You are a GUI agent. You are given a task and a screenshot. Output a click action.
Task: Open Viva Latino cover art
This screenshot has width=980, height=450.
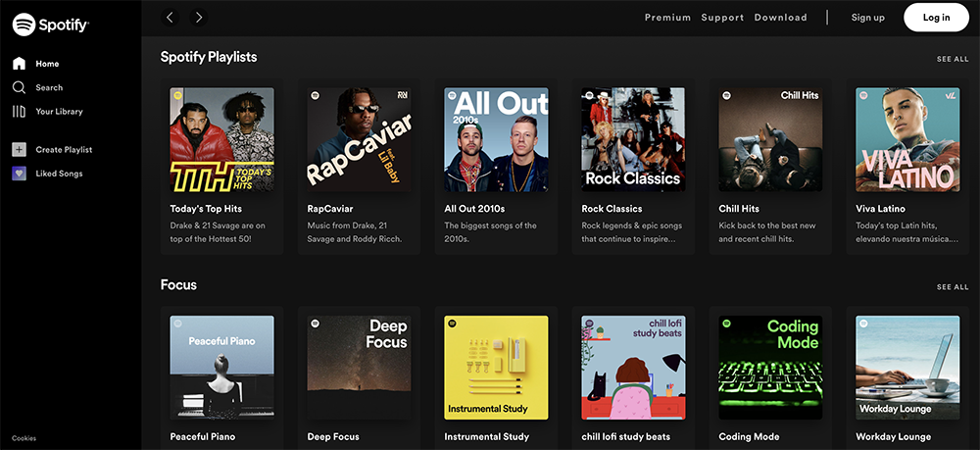tap(908, 139)
